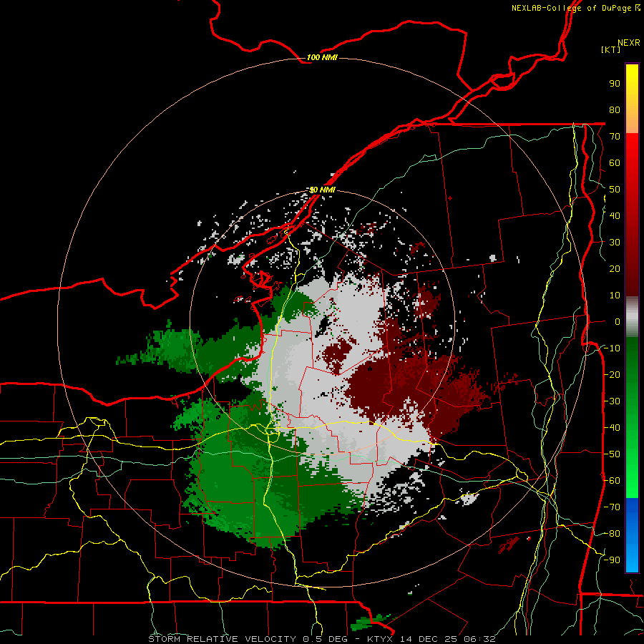This screenshot has height=644, width=644.
Task: Click the -70 value on velocity scale
Action: click(612, 507)
